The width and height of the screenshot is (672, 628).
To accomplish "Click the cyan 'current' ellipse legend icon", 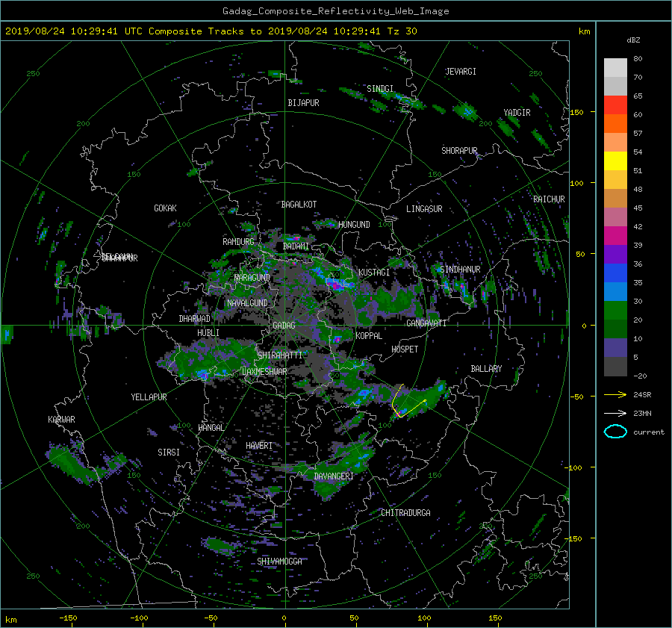I will coord(615,432).
